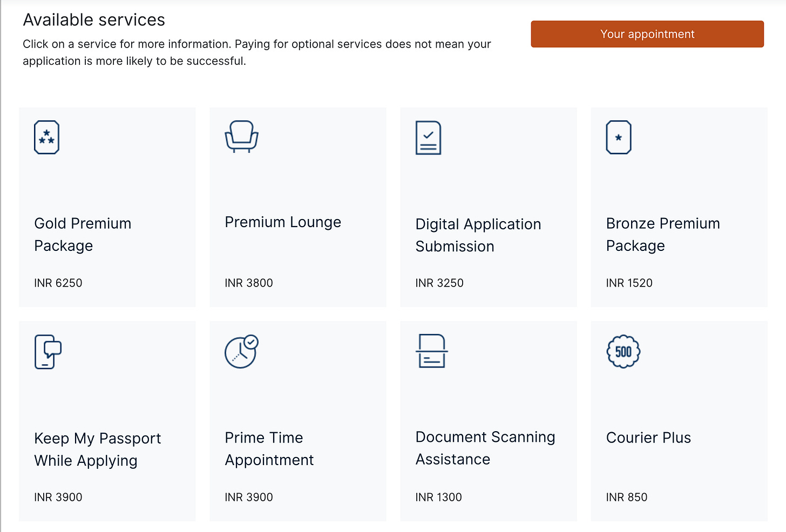Click the Gold Premium Package three-star icon
This screenshot has width=786, height=532.
[x=46, y=137]
